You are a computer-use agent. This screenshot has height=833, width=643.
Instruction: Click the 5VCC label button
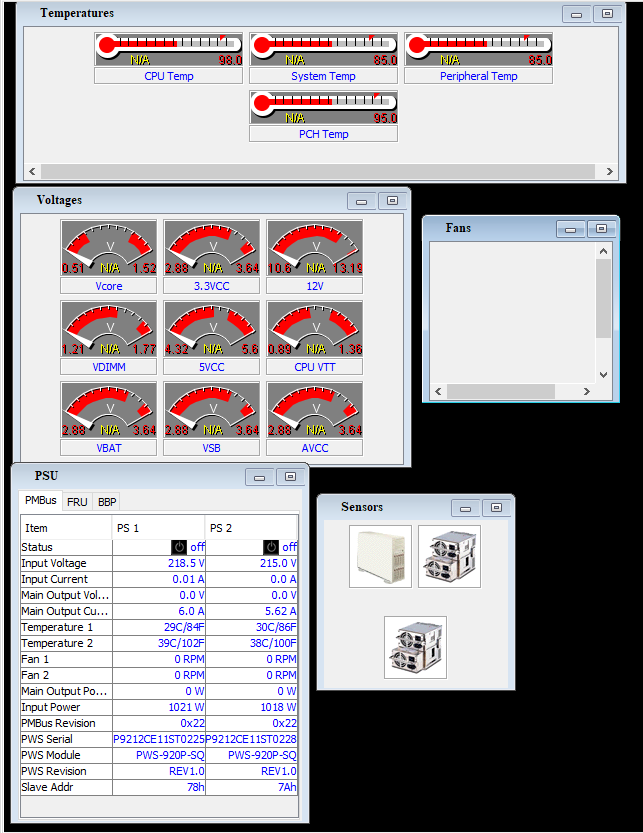pyautogui.click(x=211, y=367)
